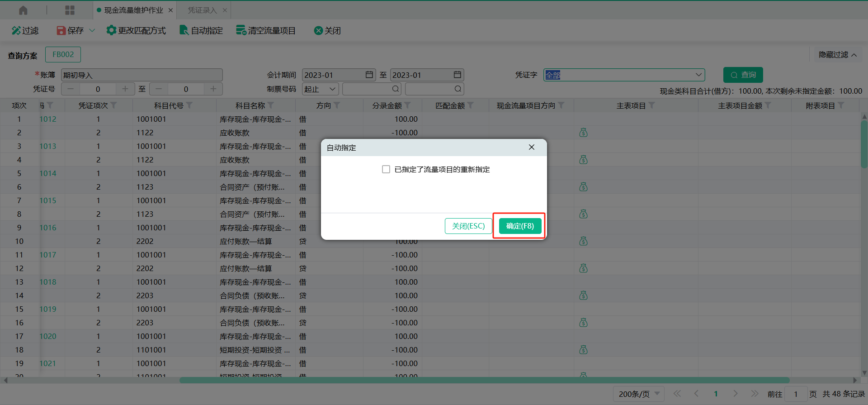Click the 保存 save toolbar button
This screenshot has height=405, width=868.
coord(70,30)
